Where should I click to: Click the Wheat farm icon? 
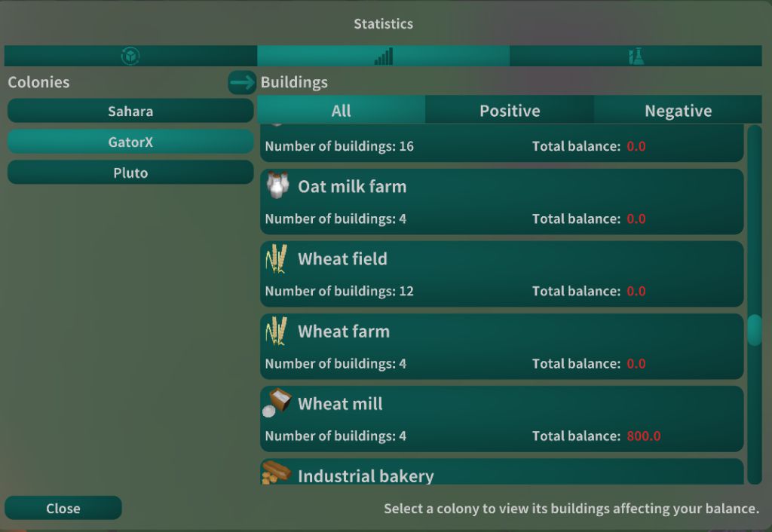point(277,331)
